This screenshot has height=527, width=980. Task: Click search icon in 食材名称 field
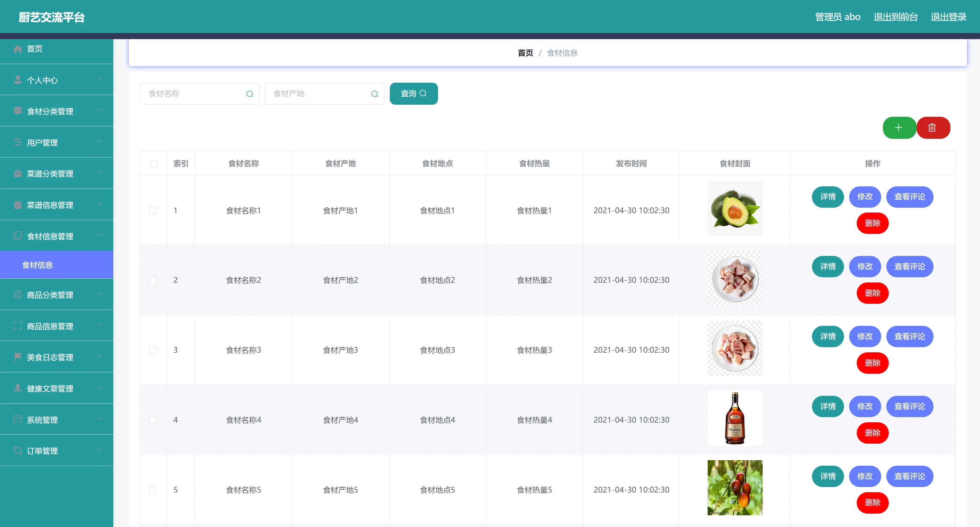(x=250, y=94)
